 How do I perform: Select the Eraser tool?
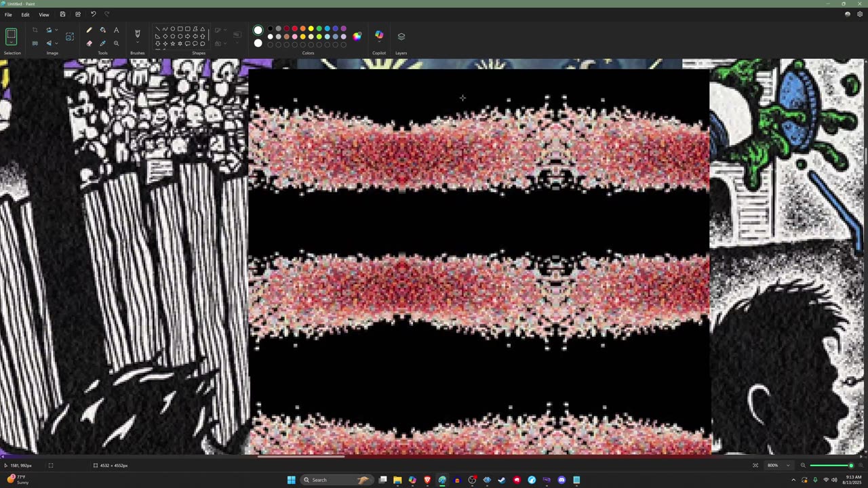click(x=89, y=43)
